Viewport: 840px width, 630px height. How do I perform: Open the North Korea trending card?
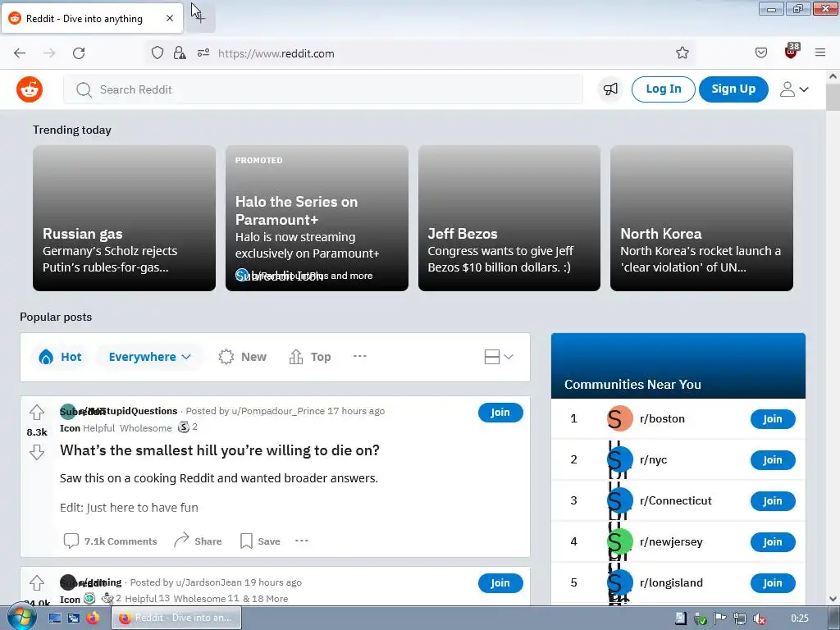pos(701,218)
